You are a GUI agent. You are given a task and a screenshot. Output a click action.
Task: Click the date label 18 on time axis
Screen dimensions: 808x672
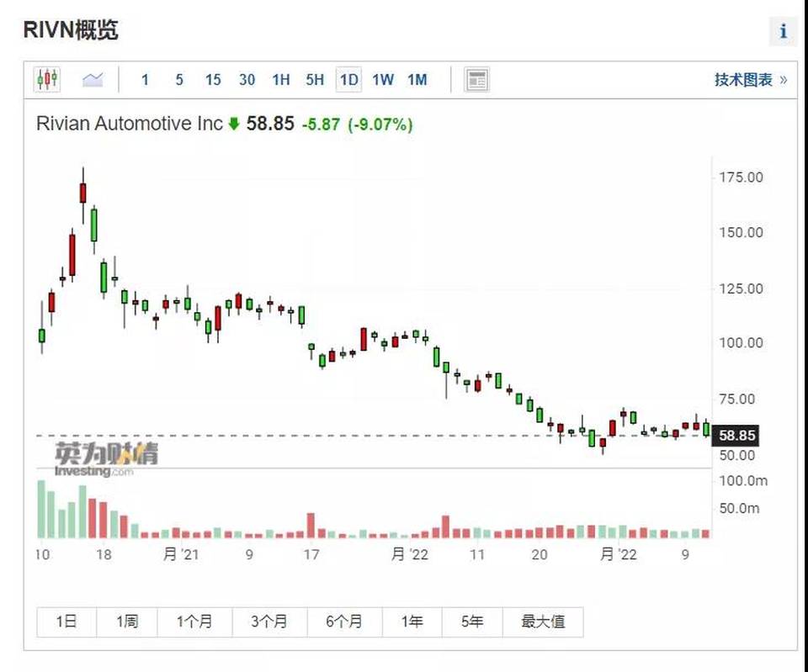point(104,554)
